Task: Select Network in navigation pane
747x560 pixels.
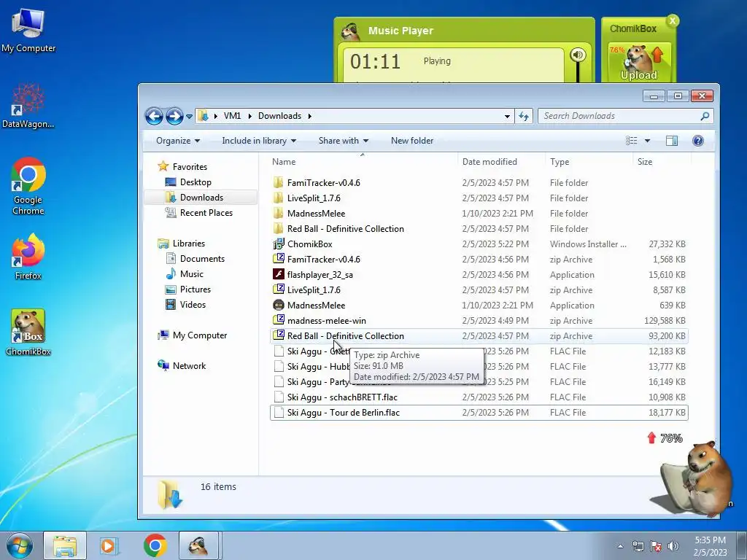Action: 189,366
